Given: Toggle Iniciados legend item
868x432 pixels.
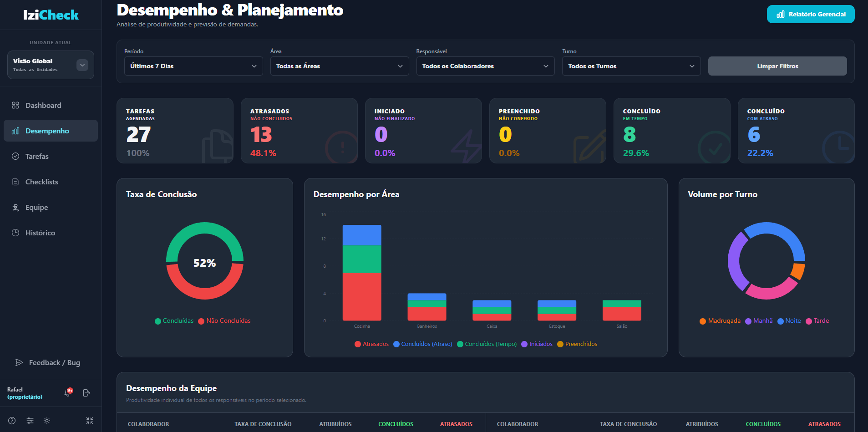Looking at the screenshot, I should pos(537,344).
